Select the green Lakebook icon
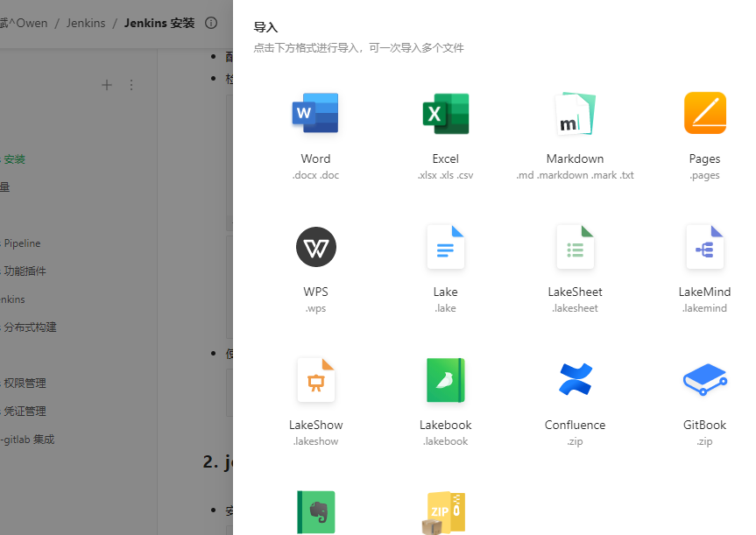The image size is (756, 535). [446, 380]
